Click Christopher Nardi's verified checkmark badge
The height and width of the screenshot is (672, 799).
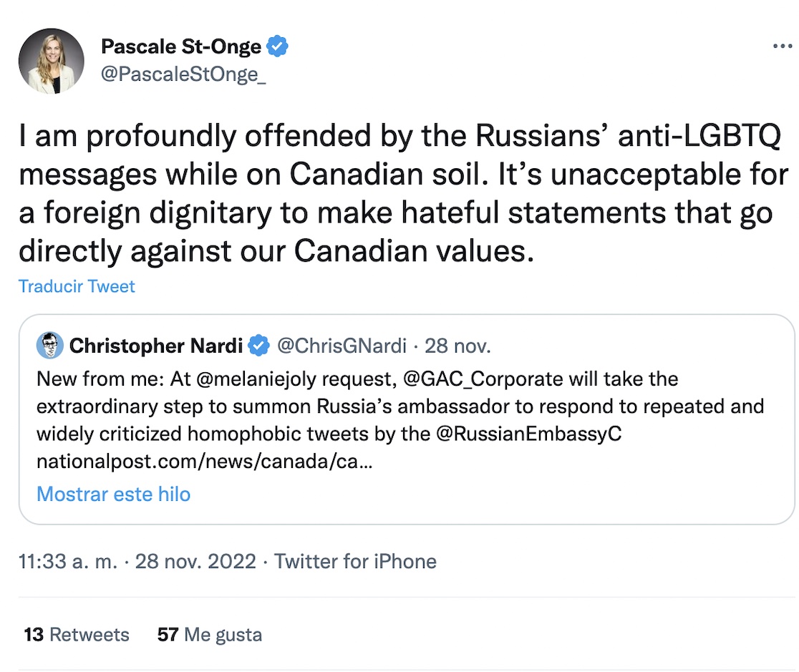[258, 346]
